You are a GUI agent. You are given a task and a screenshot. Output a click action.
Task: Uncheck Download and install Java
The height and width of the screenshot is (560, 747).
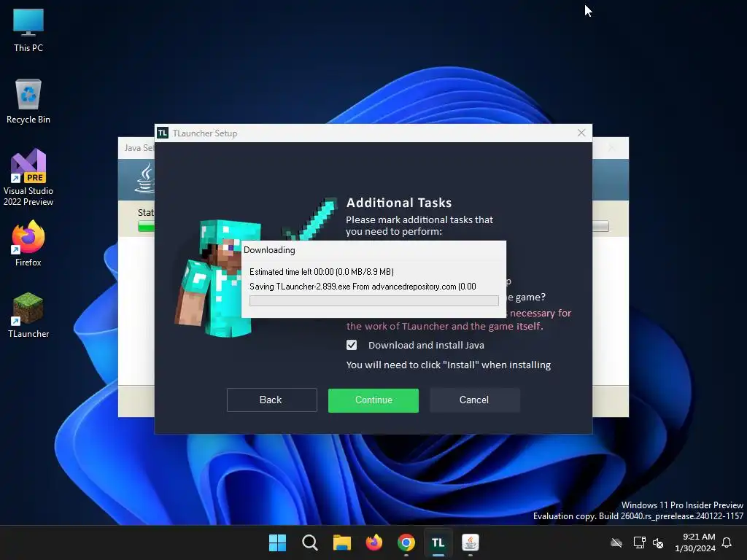click(352, 345)
